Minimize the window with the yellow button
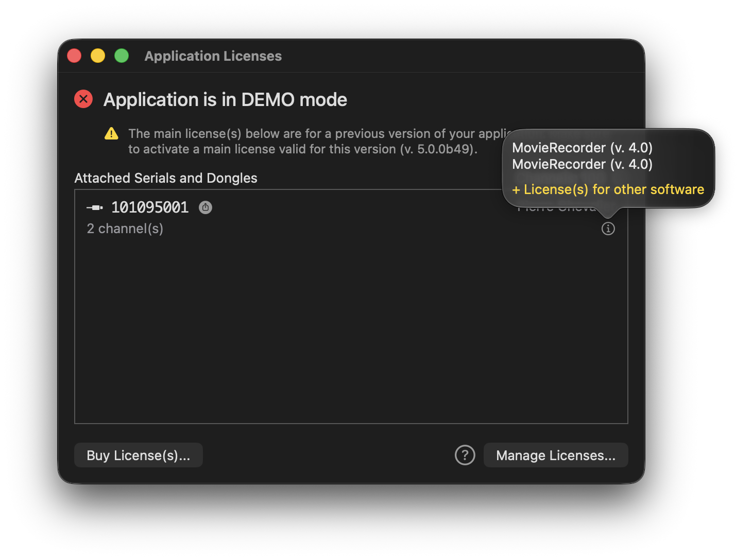The height and width of the screenshot is (560, 752). point(98,56)
